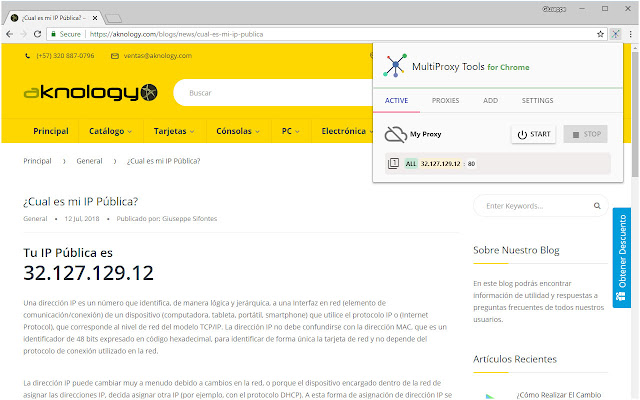This screenshot has width=640, height=400.
Task: Expand the Cónsolas dropdown menu
Action: click(x=238, y=131)
